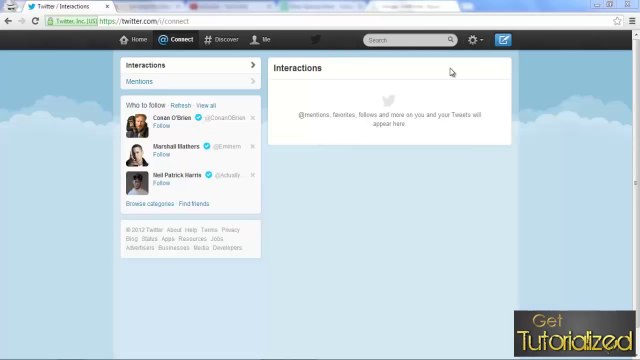Screen dimensions: 640x360
Task: Click the page scrollbar up arrow
Action: coord(636,35)
